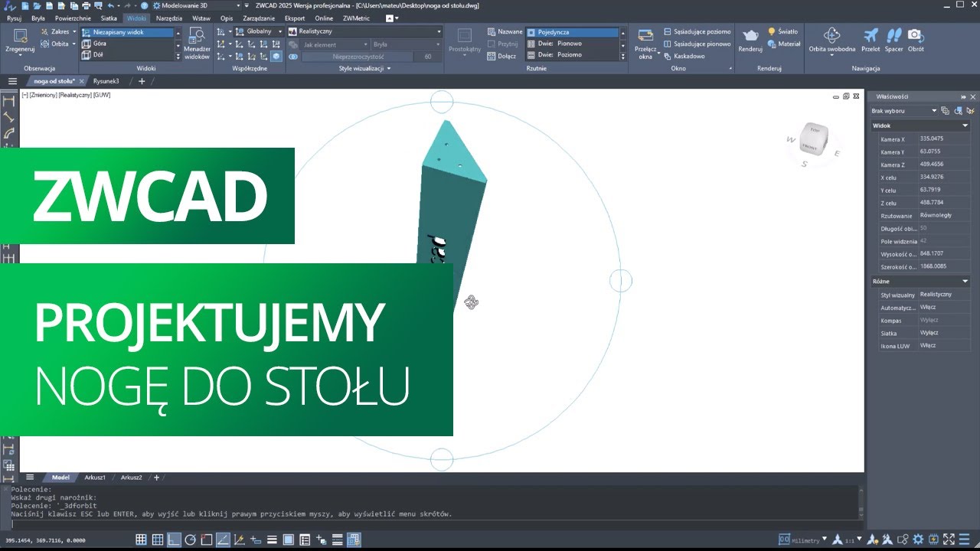
Task: Click the Save icon in quick access toolbar
Action: 51,5
